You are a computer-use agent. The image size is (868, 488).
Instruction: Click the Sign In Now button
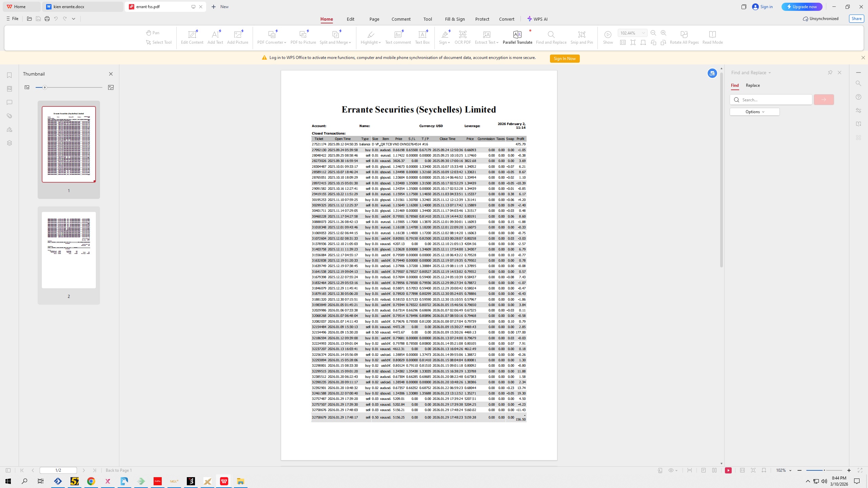click(565, 59)
